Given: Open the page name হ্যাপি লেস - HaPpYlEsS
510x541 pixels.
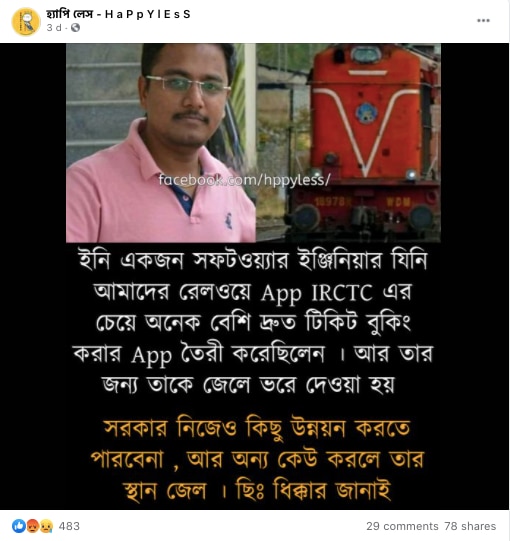Looking at the screenshot, I should point(118,14).
